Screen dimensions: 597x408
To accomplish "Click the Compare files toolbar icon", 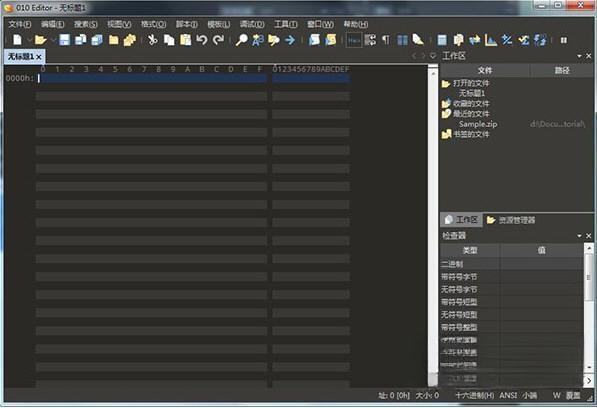I will (458, 40).
